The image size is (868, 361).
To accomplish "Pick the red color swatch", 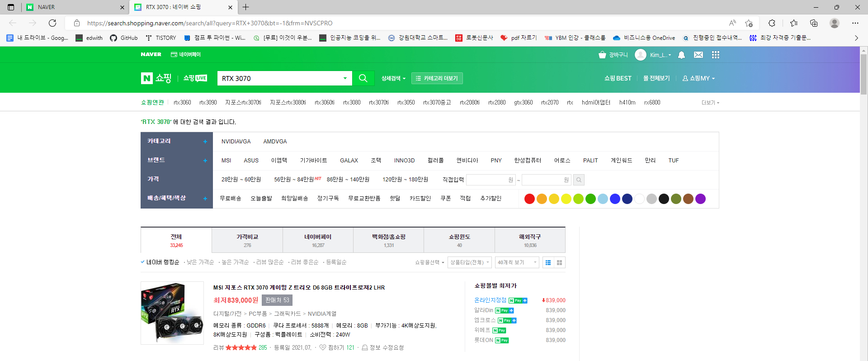I will point(529,199).
